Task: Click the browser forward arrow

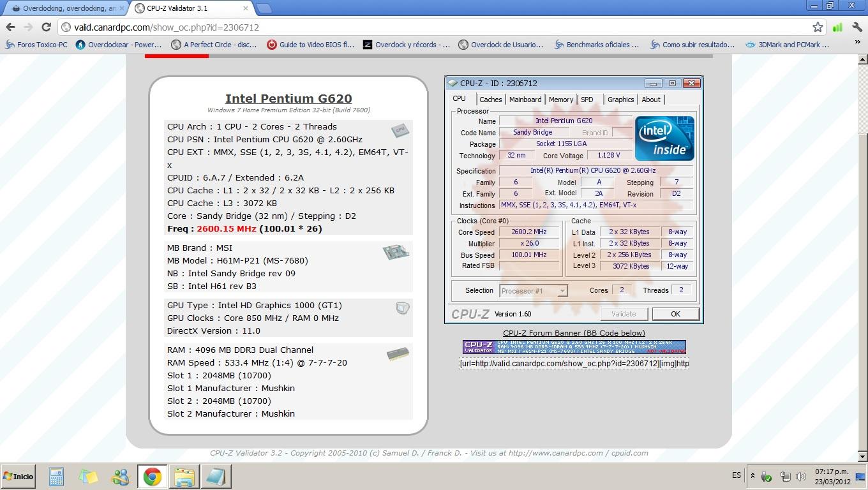Action: click(28, 27)
